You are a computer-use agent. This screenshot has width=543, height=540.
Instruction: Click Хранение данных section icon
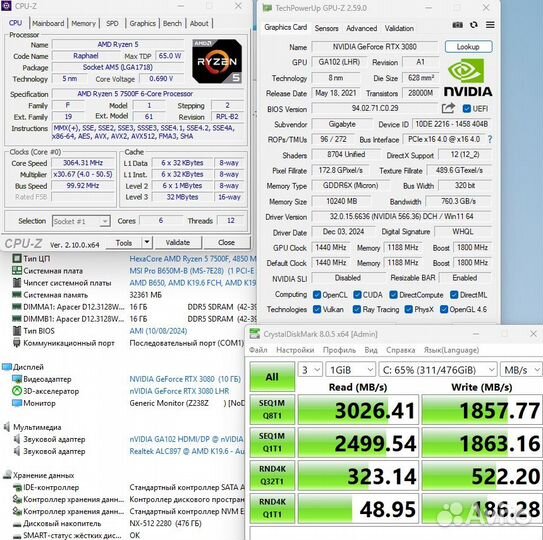(7, 475)
